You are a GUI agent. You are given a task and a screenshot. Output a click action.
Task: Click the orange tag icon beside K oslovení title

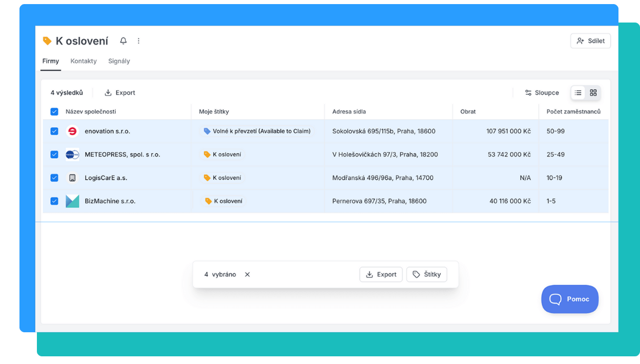(x=47, y=41)
